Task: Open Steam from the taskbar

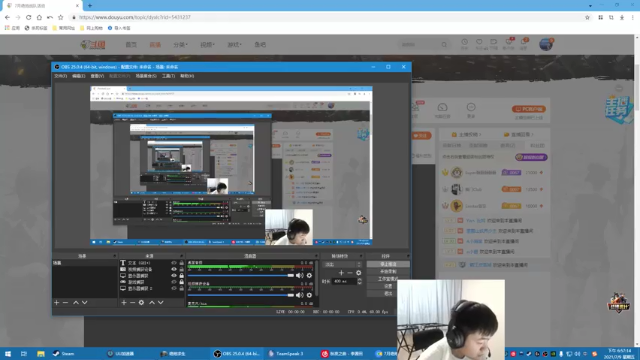Action: (64, 353)
